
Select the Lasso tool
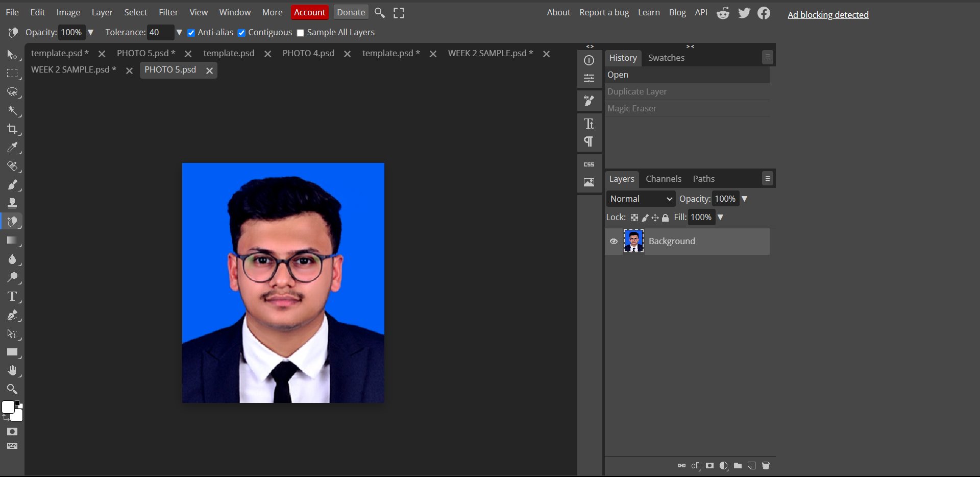coord(12,92)
